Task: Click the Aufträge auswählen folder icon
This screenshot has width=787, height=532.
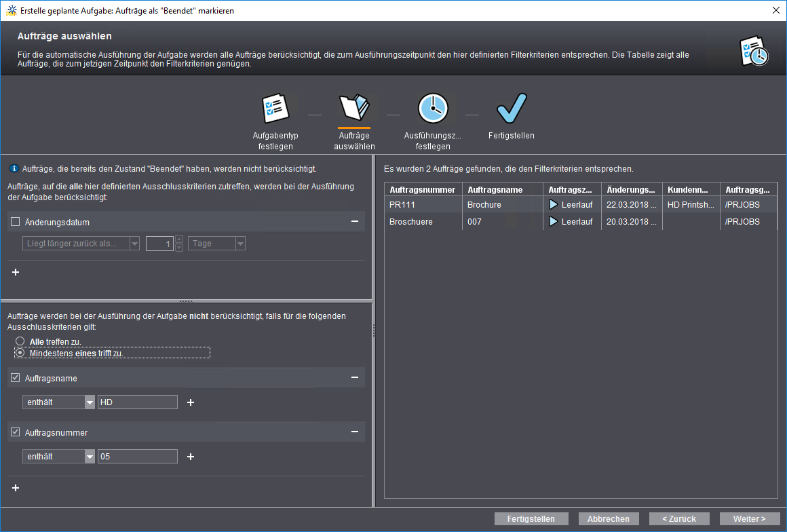Action: pos(354,107)
